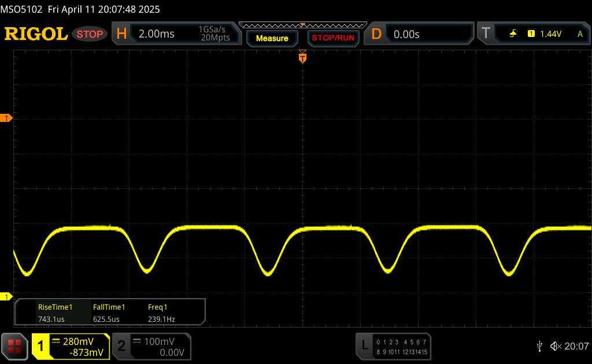Toggle channel 1 yellow label

pos(40,346)
